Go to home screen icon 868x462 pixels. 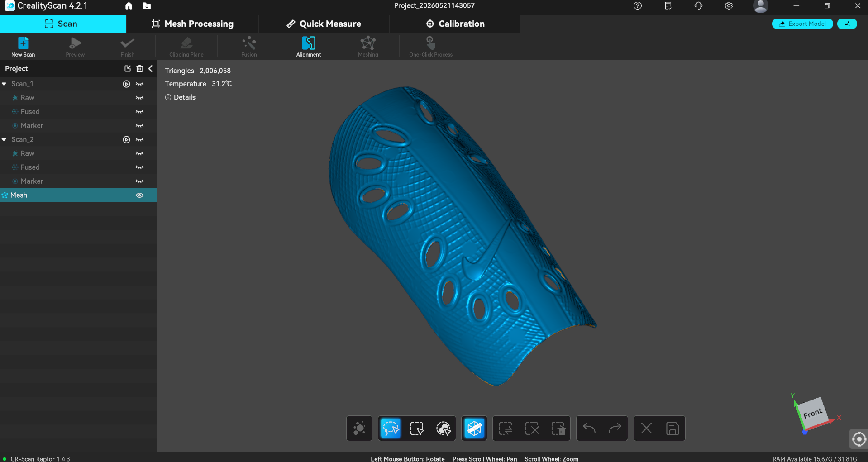point(129,6)
